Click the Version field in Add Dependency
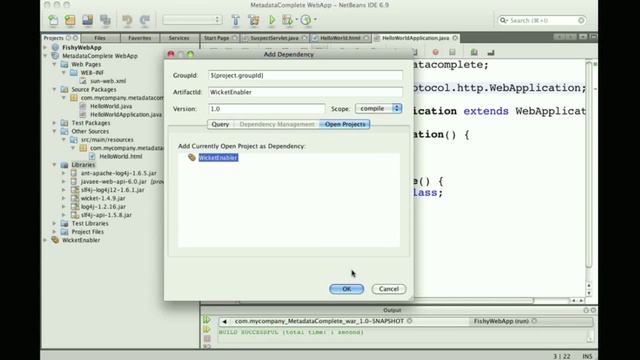This screenshot has height=360, width=640. pos(267,109)
